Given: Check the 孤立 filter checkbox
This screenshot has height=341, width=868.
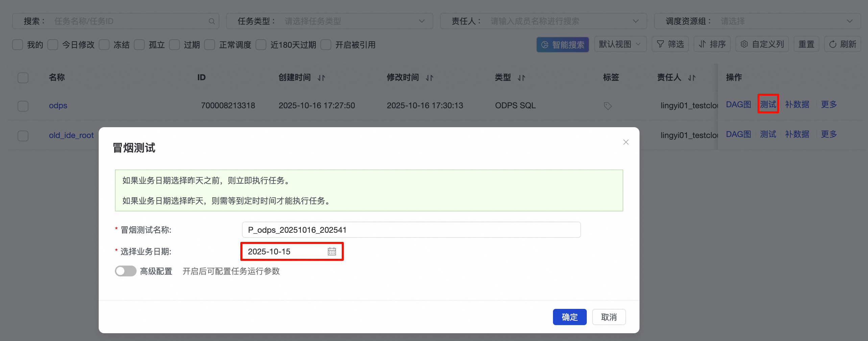Looking at the screenshot, I should (x=139, y=45).
